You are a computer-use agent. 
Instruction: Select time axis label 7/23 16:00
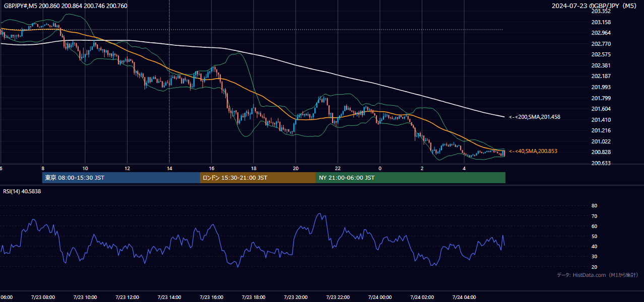(x=211, y=297)
